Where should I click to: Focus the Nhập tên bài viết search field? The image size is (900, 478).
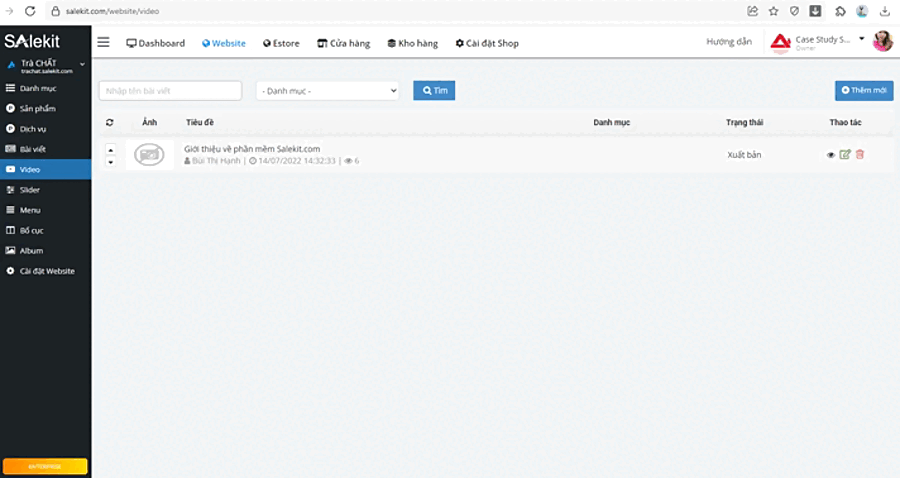(x=170, y=91)
